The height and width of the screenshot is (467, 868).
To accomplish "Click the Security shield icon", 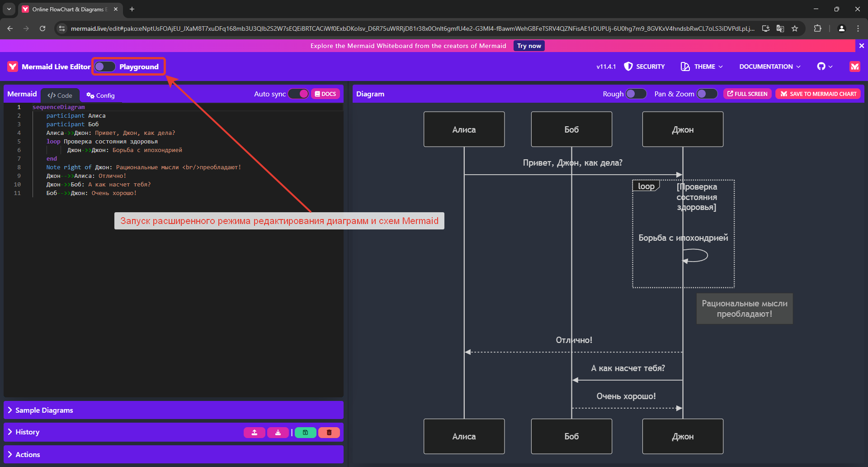I will pyautogui.click(x=628, y=67).
